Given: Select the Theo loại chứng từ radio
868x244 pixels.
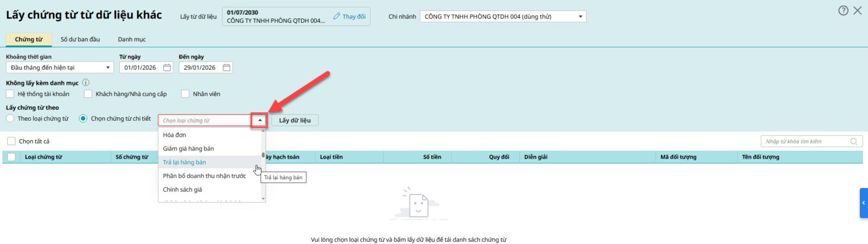Looking at the screenshot, I should [10, 118].
